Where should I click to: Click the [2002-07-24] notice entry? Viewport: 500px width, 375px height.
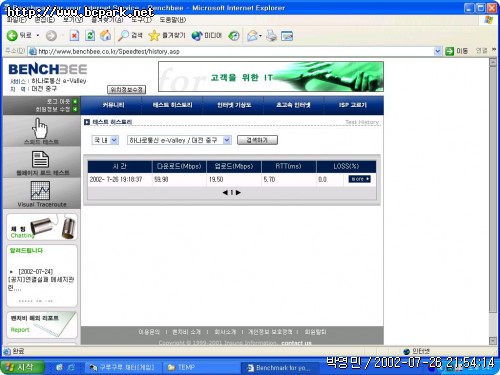(x=36, y=271)
